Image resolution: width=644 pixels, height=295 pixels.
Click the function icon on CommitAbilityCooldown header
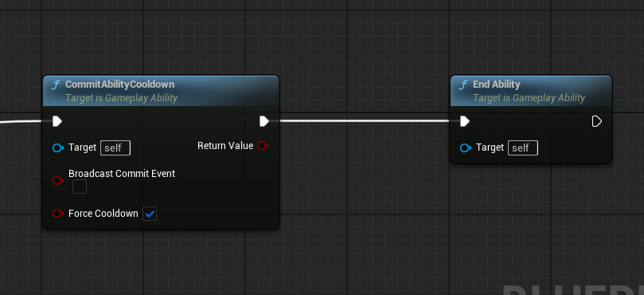(57, 85)
